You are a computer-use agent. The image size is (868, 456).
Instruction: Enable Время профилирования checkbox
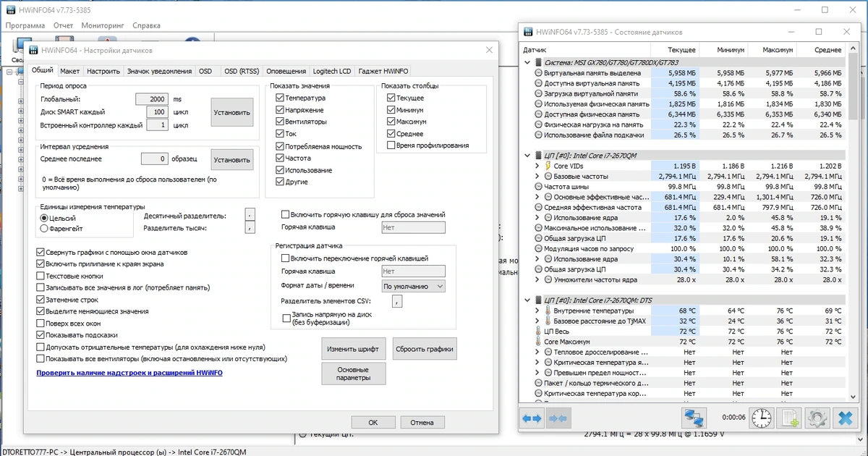point(391,145)
